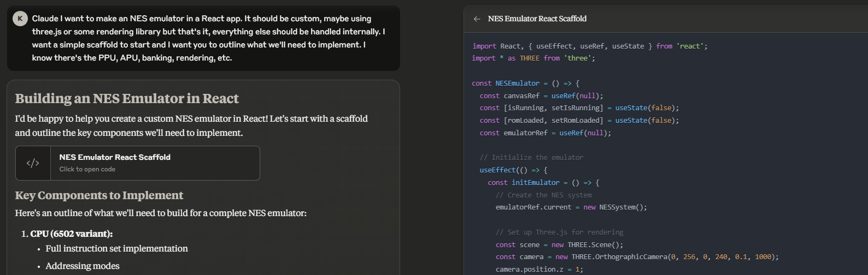Click the 'Building an NES Emulator in React' heading
This screenshot has height=275, width=868.
click(x=127, y=99)
